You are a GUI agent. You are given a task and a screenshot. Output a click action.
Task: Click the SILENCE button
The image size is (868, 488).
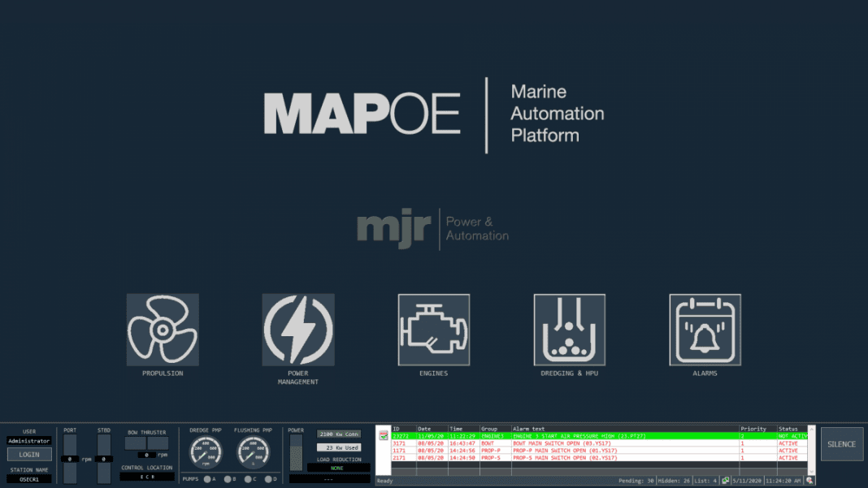[841, 443]
